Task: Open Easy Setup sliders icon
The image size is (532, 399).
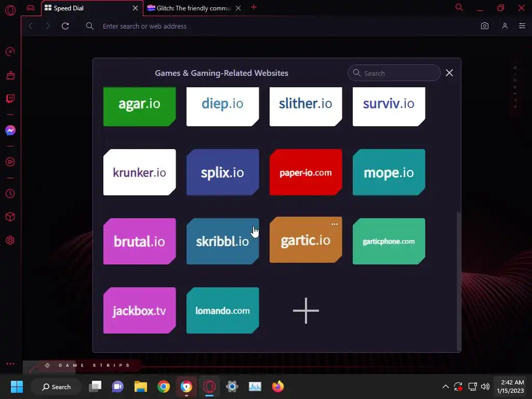Action: pyautogui.click(x=522, y=26)
